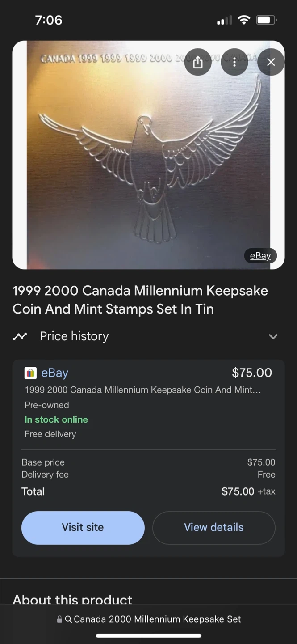Tap the share icon on product image
Viewport: 297px width, 644px height.
coord(198,62)
